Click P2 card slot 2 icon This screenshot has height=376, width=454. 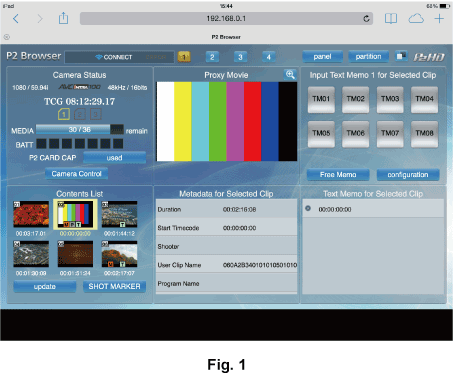pyautogui.click(x=80, y=114)
